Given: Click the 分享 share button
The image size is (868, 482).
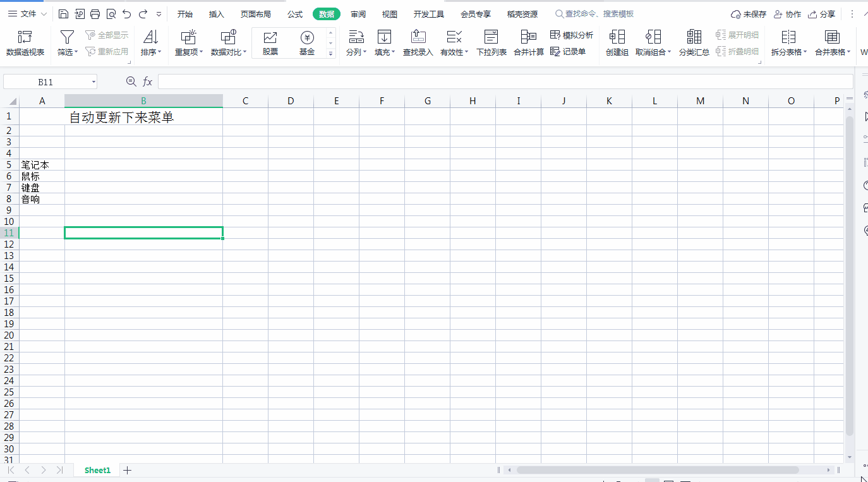Looking at the screenshot, I should coord(821,14).
